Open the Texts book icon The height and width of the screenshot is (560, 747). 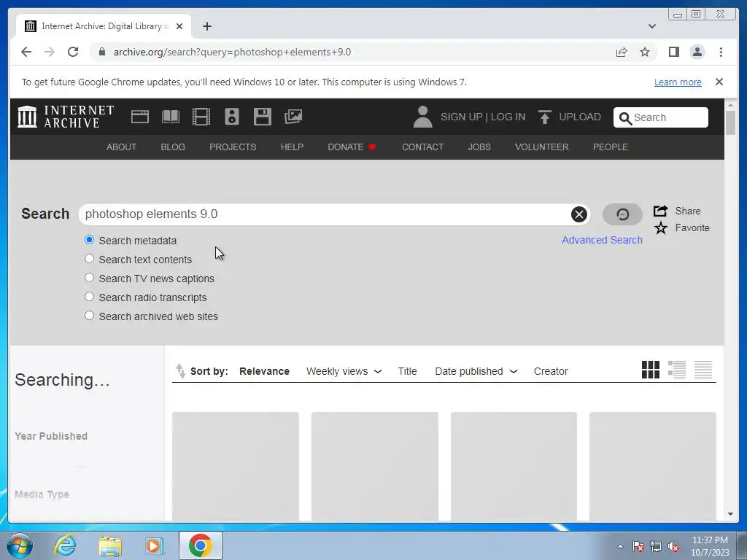click(x=171, y=117)
